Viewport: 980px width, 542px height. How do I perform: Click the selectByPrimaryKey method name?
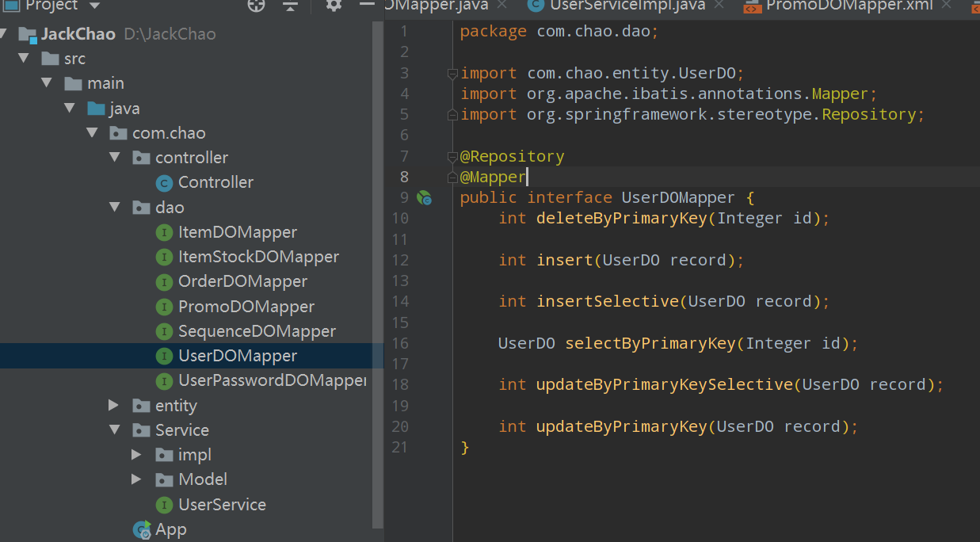[x=650, y=343]
